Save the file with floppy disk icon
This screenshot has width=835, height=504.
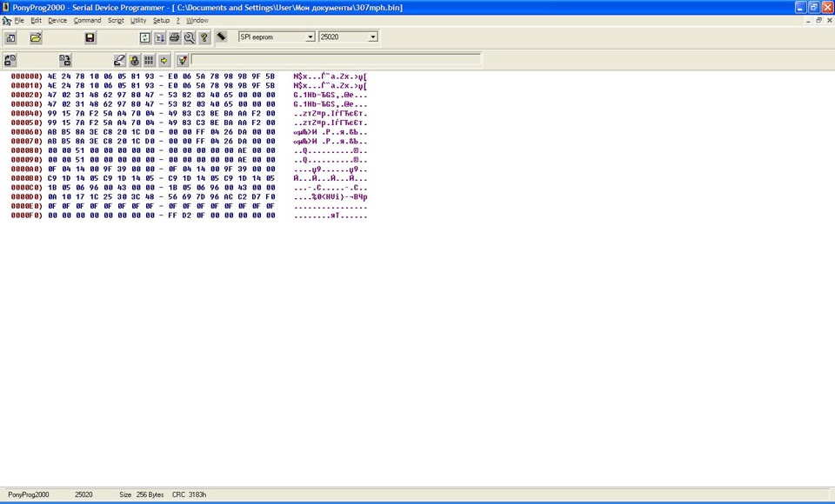tap(90, 37)
